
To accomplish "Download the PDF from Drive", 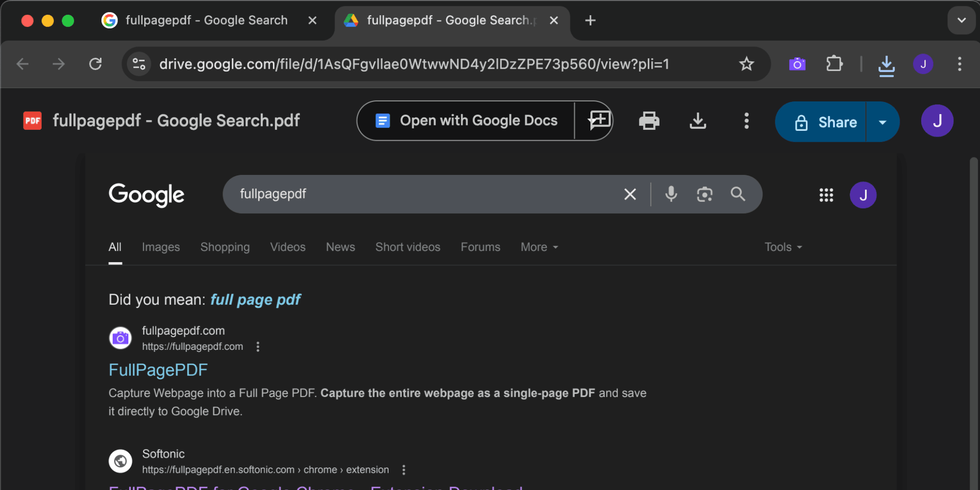I will click(x=698, y=121).
